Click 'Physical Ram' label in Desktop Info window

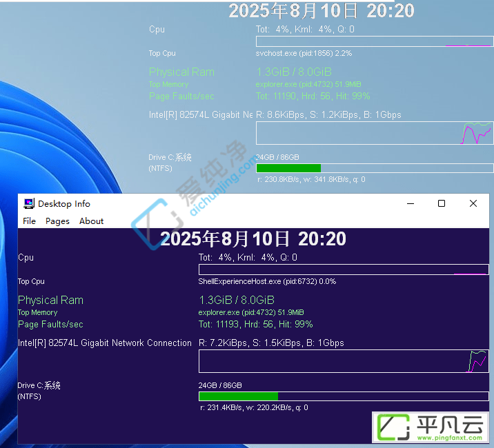(50, 300)
